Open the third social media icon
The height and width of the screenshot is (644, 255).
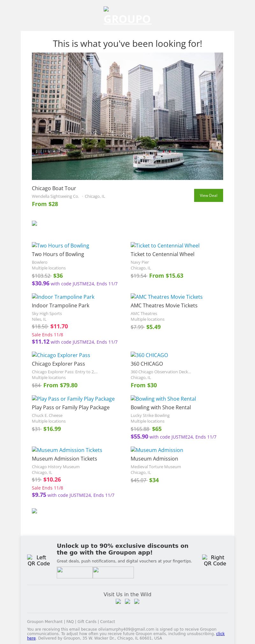[x=137, y=601]
